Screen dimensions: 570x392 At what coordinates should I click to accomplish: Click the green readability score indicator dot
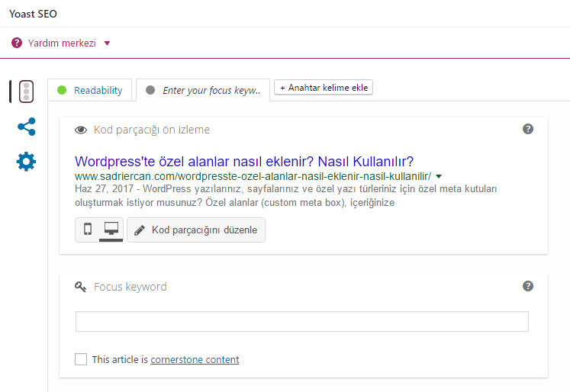[62, 90]
